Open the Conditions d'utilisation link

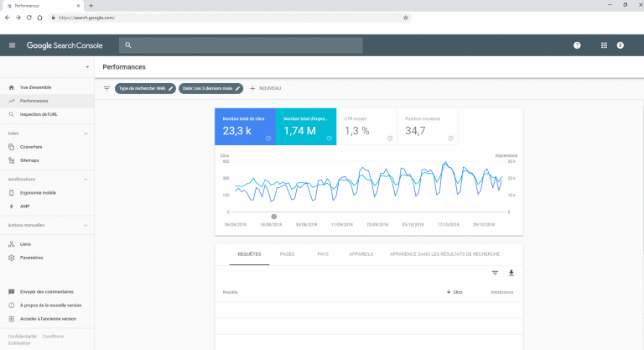[53, 337]
